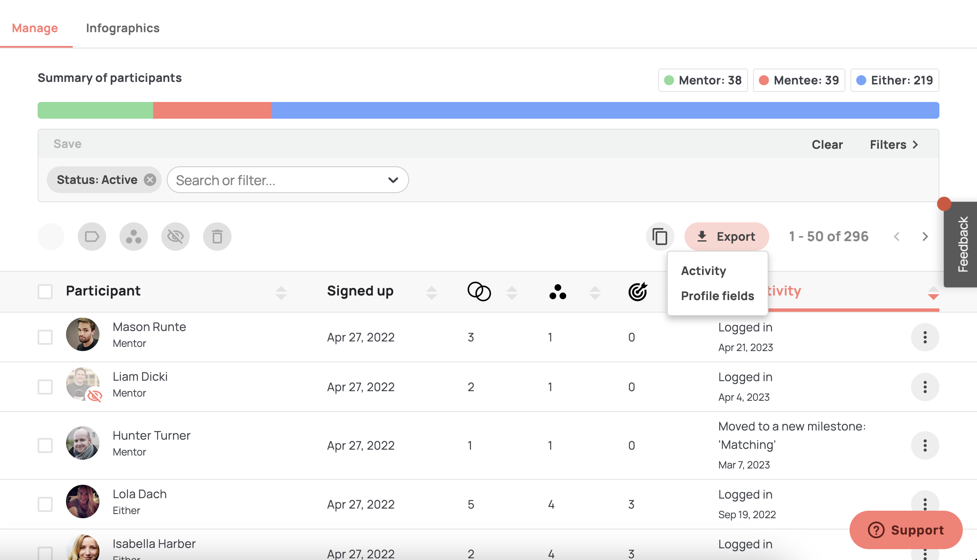The width and height of the screenshot is (977, 560).
Task: Click the Either: 219 legend badge
Action: pyautogui.click(x=895, y=80)
